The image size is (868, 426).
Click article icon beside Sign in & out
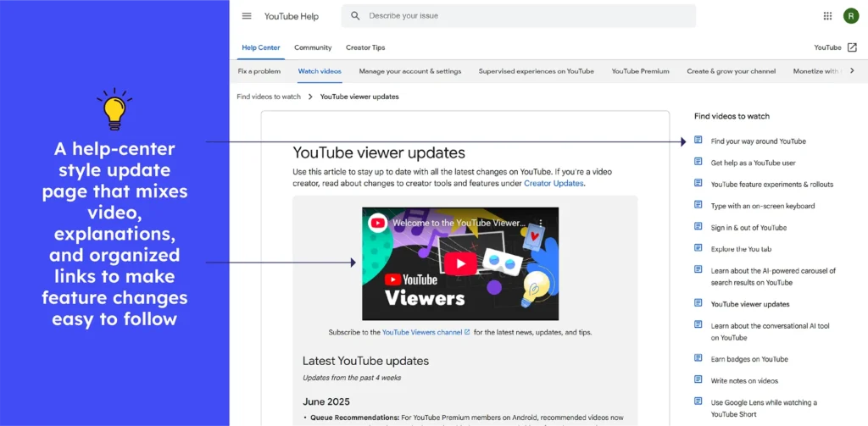698,227
